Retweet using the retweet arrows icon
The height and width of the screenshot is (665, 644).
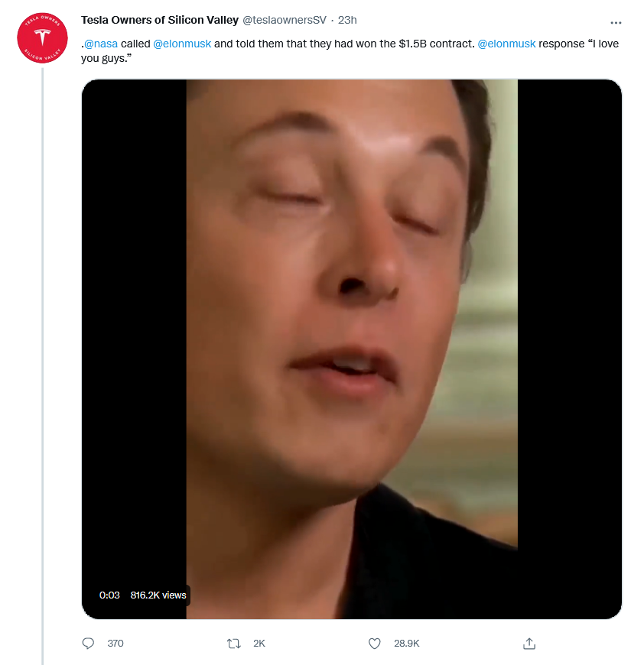[x=234, y=644]
